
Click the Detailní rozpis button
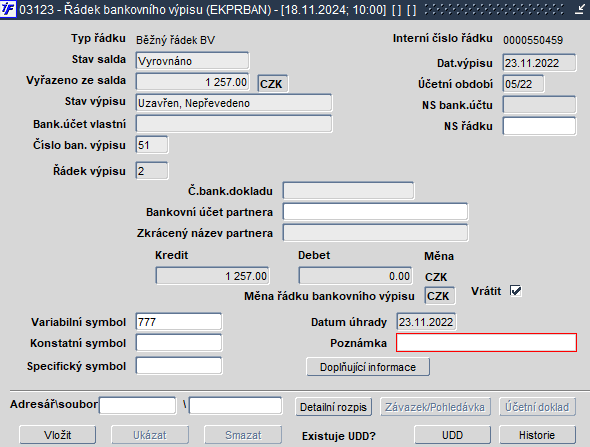[333, 407]
